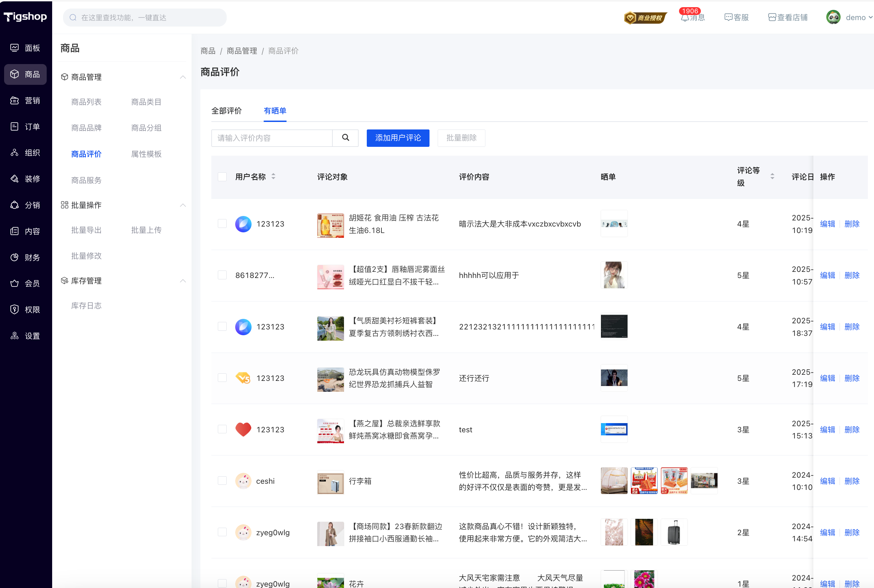Click the magnifier search button for reviews
Screen dimensions: 874x588
345,138
